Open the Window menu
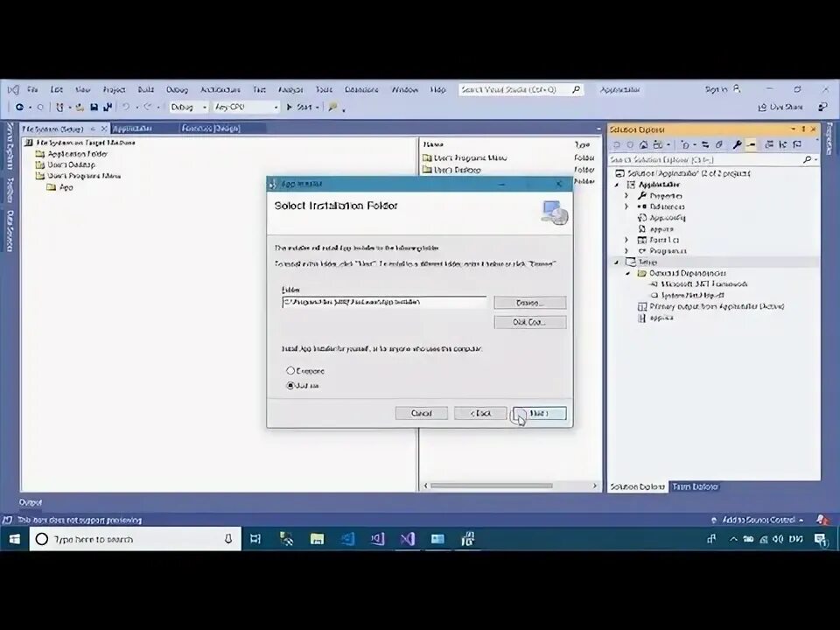The image size is (840, 630). tap(404, 89)
